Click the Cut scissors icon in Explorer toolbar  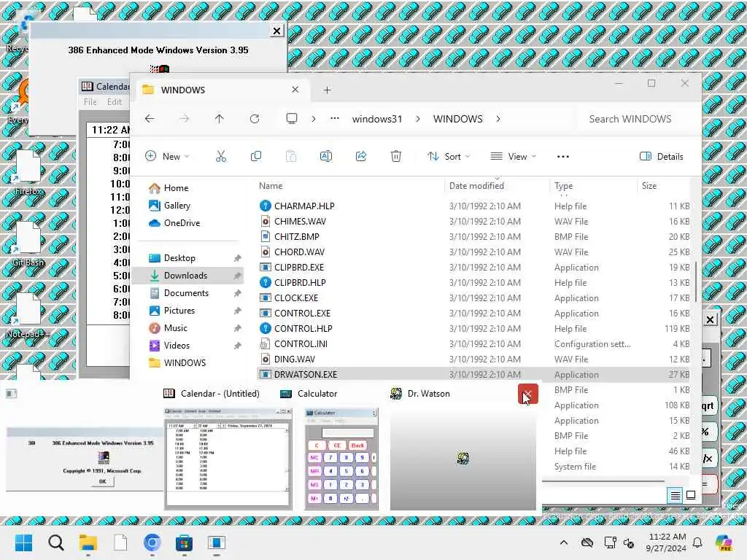tap(220, 156)
